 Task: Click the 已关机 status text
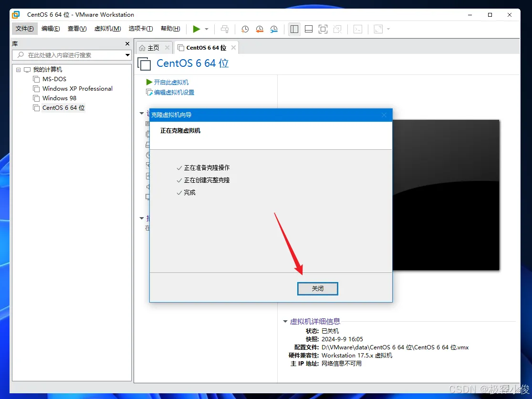330,331
